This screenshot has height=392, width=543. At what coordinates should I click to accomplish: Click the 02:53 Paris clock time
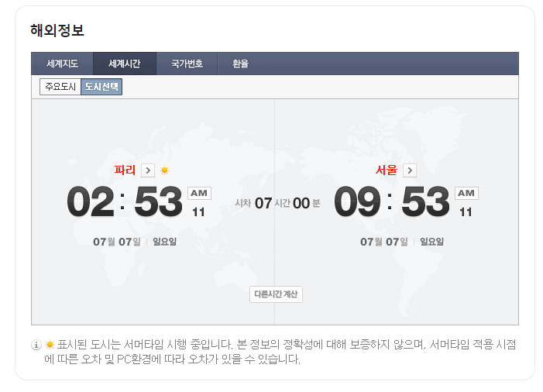tap(125, 201)
